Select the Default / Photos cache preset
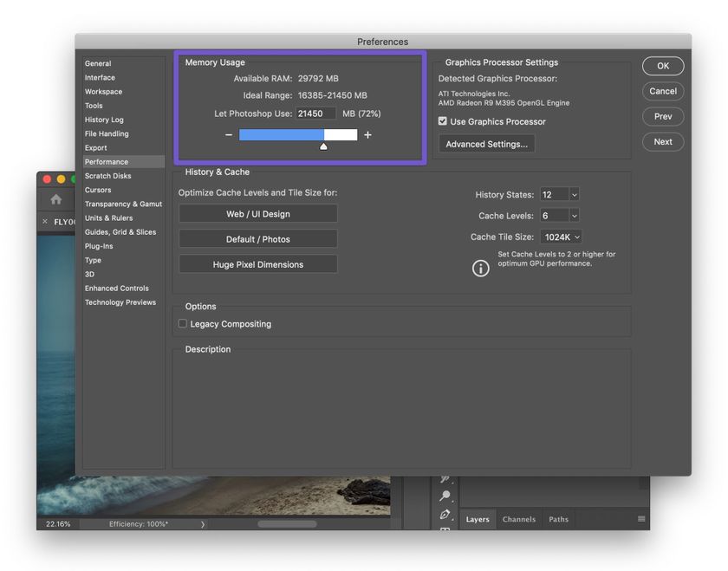Image resolution: width=728 pixels, height=571 pixels. point(257,238)
